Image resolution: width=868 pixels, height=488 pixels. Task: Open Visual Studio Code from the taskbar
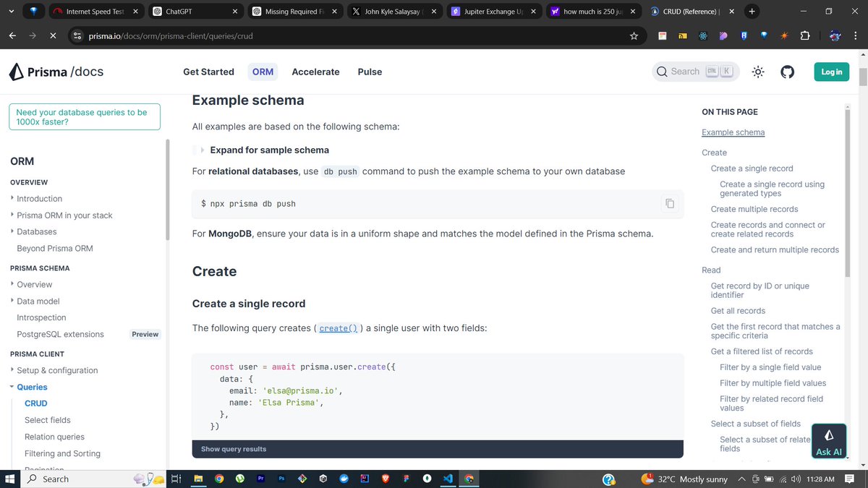tap(448, 479)
